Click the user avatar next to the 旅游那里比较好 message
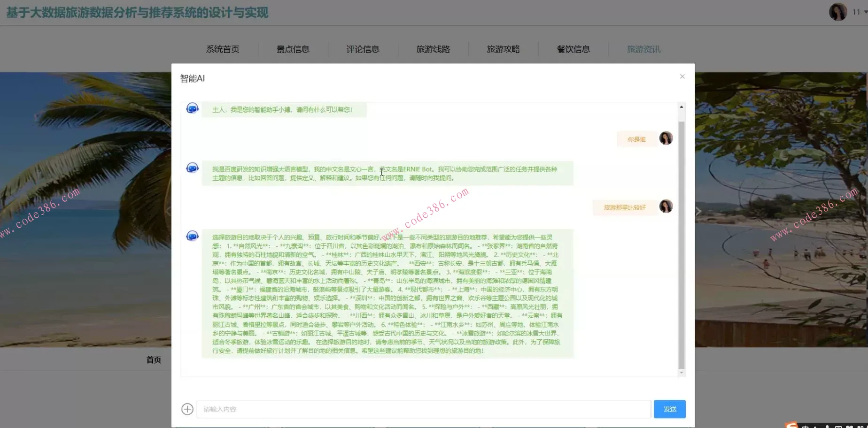 (666, 206)
